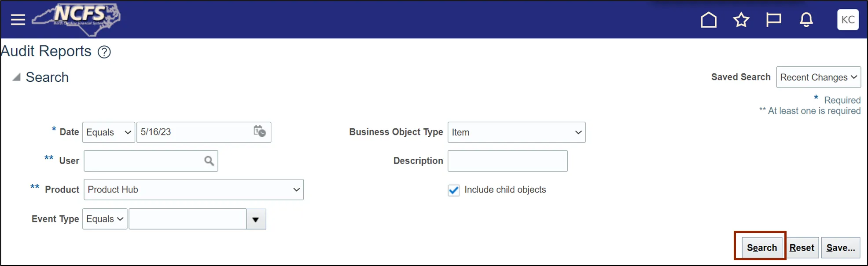
Task: Collapse the Search section
Action: coord(17,77)
